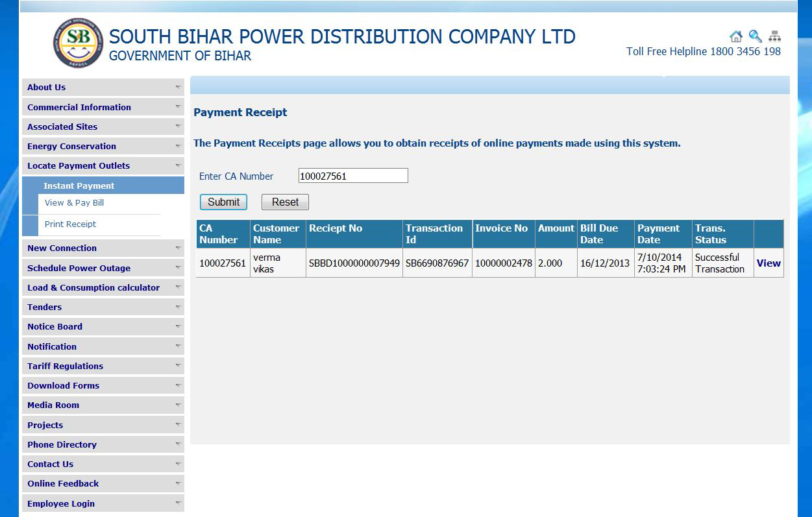Expand the New Connection section
This screenshot has height=517, width=812.
point(177,248)
